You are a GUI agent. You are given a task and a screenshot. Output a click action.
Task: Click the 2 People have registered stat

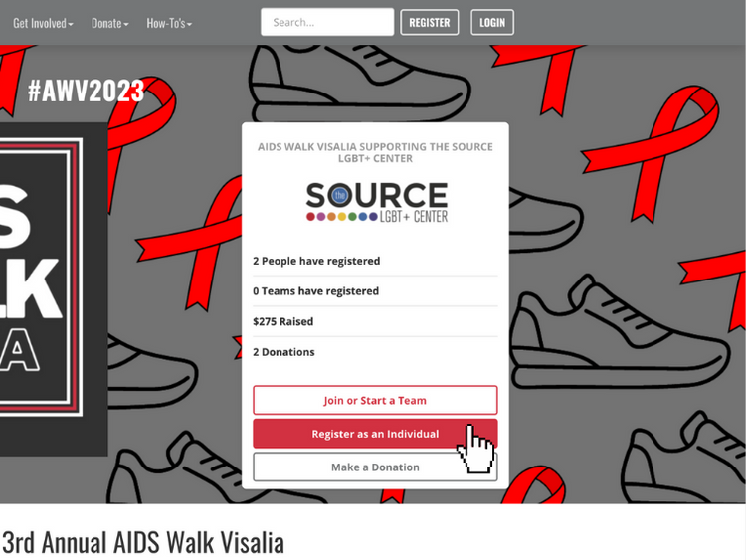pos(316,261)
